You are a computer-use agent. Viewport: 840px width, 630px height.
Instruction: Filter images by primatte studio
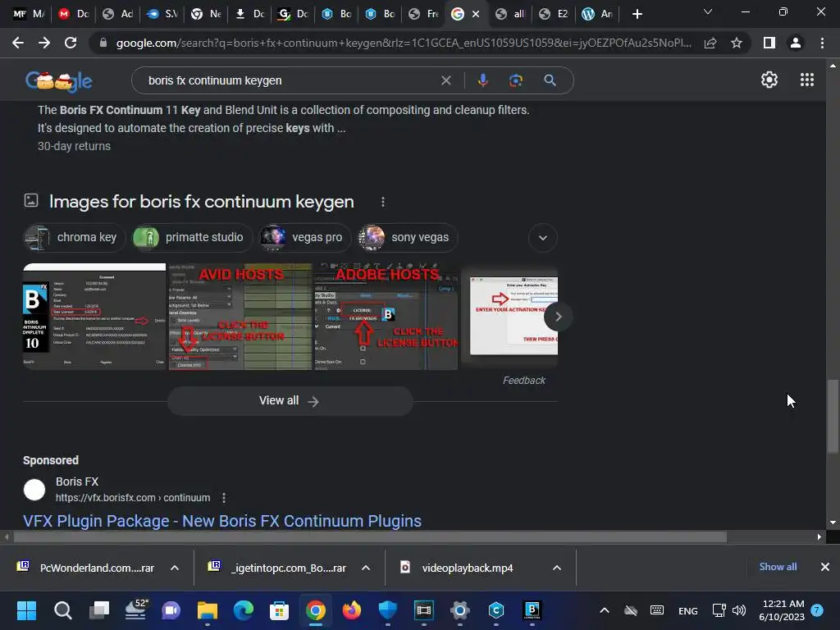point(192,237)
